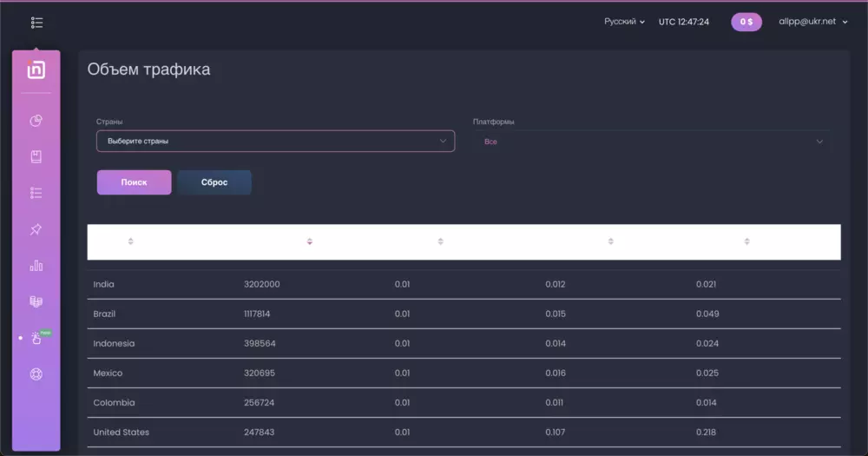The image size is (868, 456).
Task: Select the Mexico row country name
Action: click(108, 373)
